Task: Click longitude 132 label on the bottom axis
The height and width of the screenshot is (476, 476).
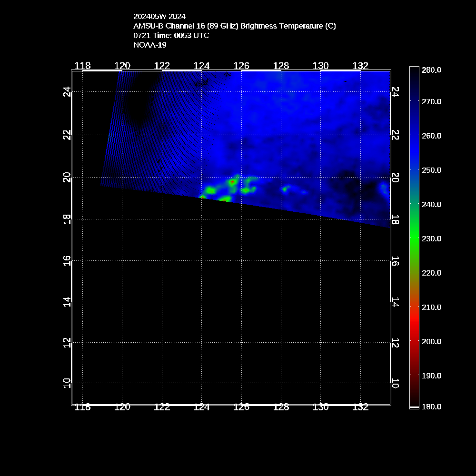Action: coord(361,407)
